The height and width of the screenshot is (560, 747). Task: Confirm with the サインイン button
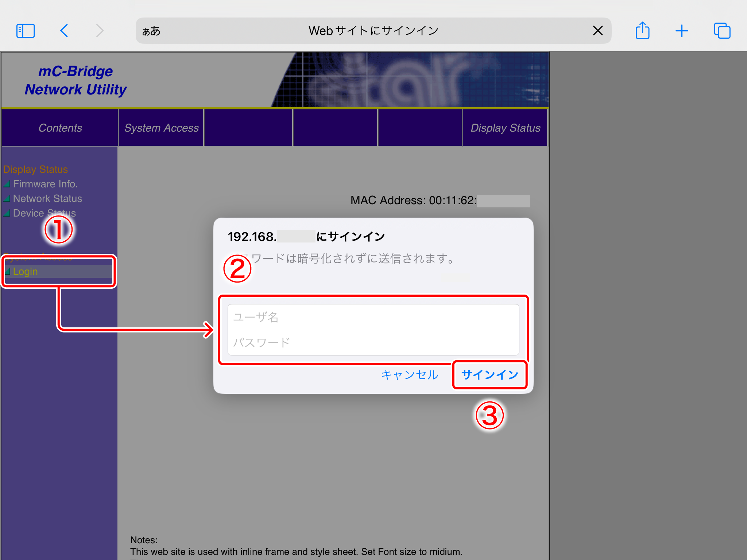[490, 375]
